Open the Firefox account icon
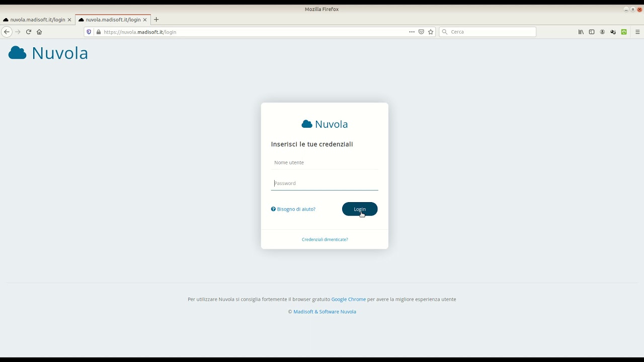 (602, 32)
